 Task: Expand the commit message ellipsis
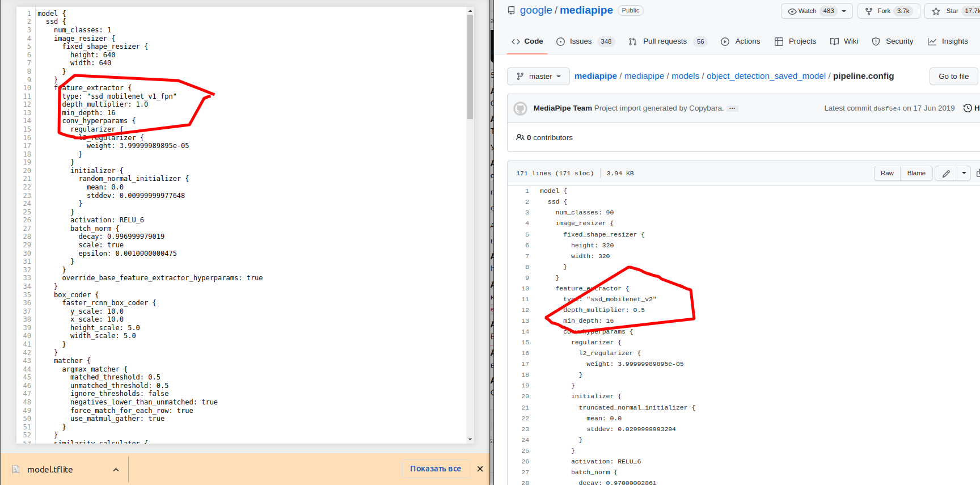click(732, 108)
